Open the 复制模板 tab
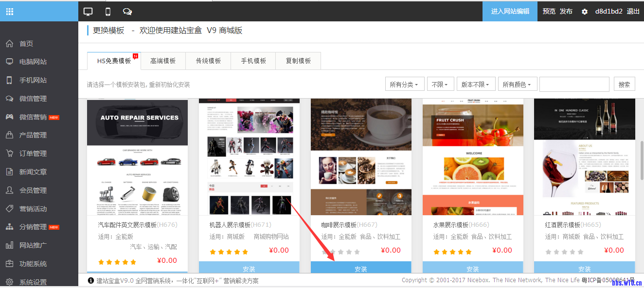 [x=298, y=61]
